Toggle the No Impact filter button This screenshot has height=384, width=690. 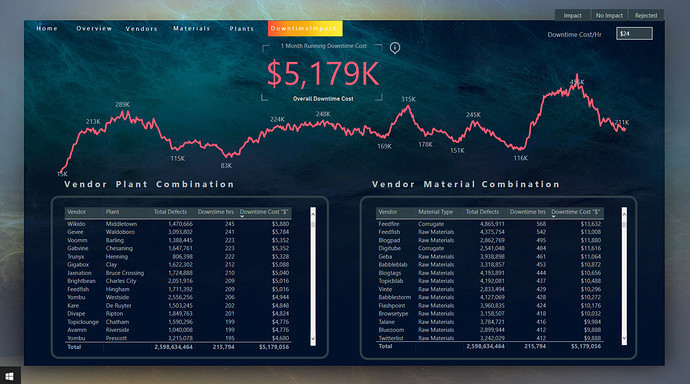tap(609, 15)
